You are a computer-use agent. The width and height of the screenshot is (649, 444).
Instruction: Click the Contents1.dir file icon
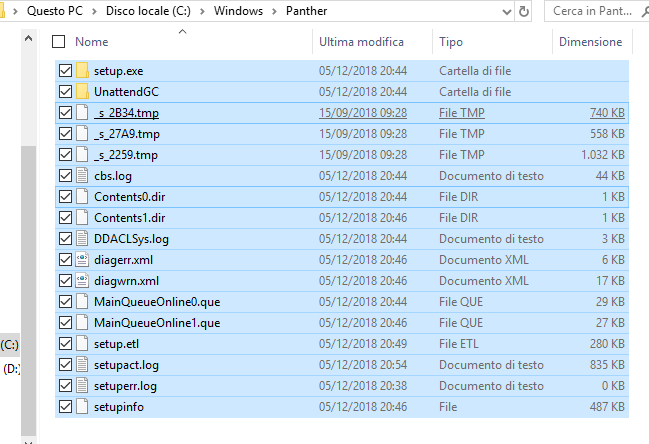[82, 218]
